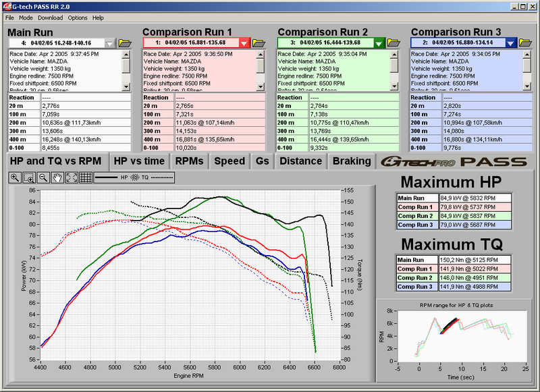Switch to the HP vs time tab
The image size is (540, 392).
point(139,161)
